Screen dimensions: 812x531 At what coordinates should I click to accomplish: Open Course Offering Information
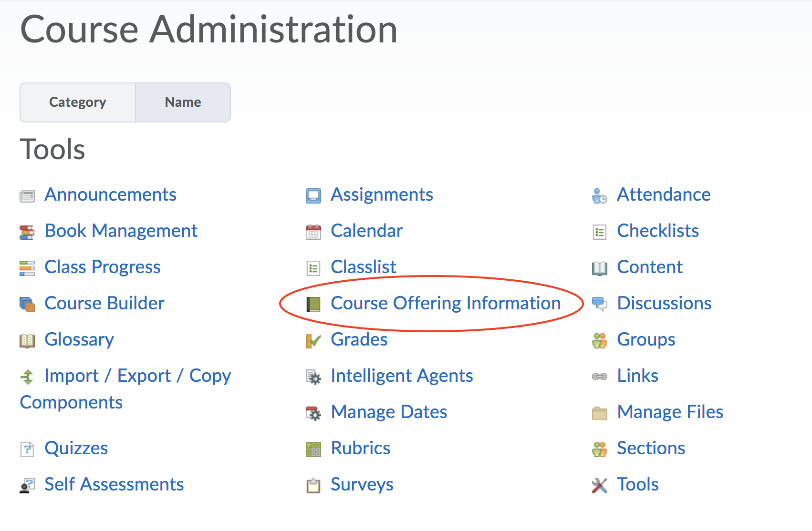[x=445, y=303]
